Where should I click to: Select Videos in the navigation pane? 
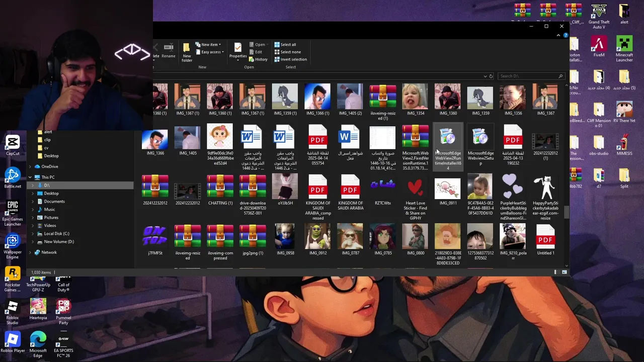click(50, 225)
